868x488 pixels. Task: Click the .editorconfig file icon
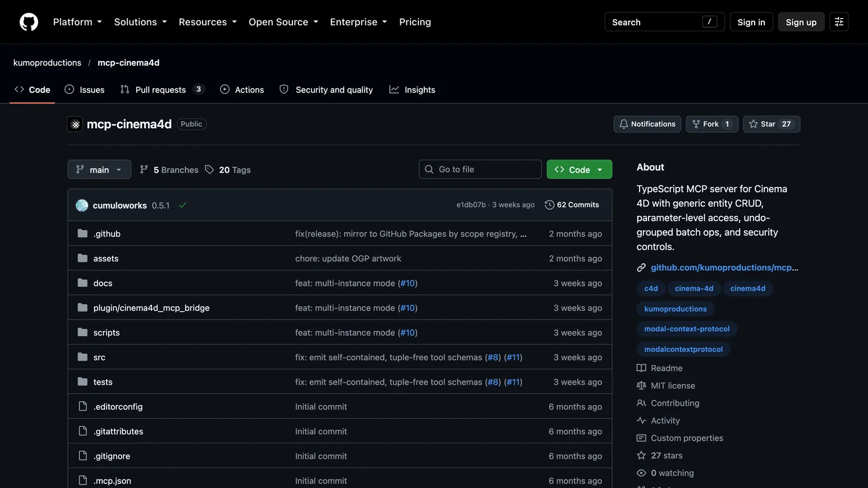point(83,407)
